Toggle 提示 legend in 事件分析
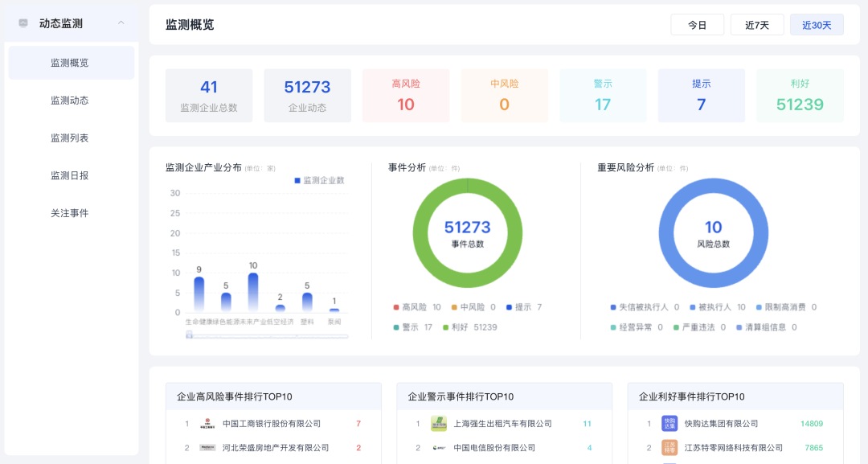The image size is (868, 464). point(524,307)
